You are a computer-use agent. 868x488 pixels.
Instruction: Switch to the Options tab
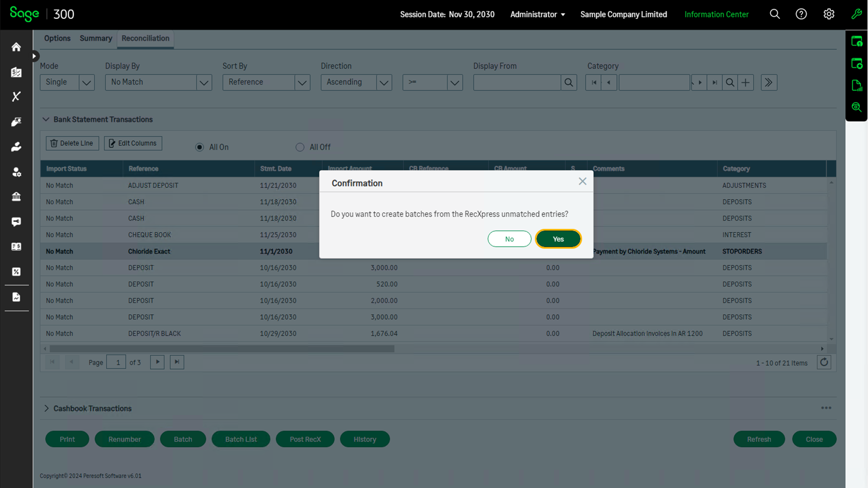coord(57,38)
